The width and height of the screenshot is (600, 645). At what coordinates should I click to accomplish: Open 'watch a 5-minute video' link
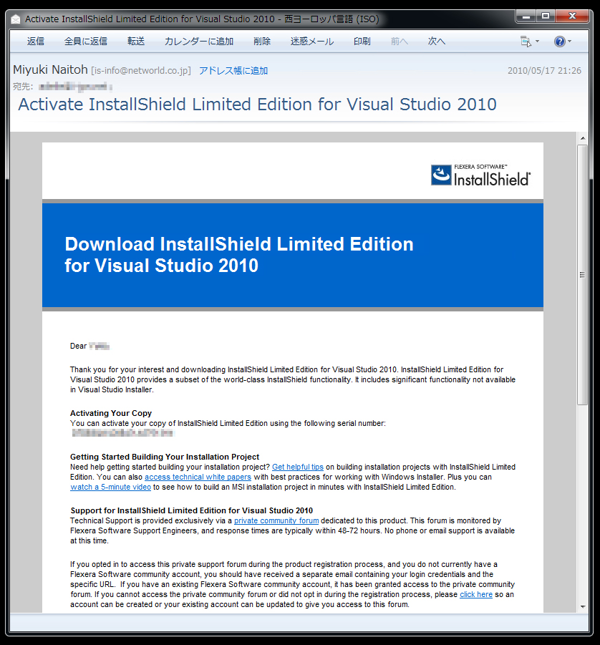pos(111,487)
